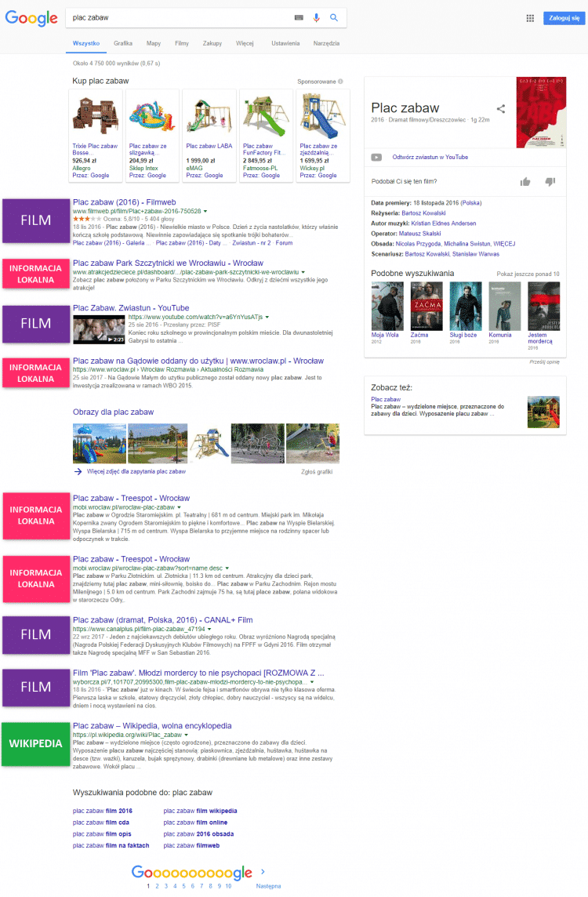The height and width of the screenshot is (897, 588).
Task: Click the next-page chevron beside Google pagination logo
Action: click(263, 872)
